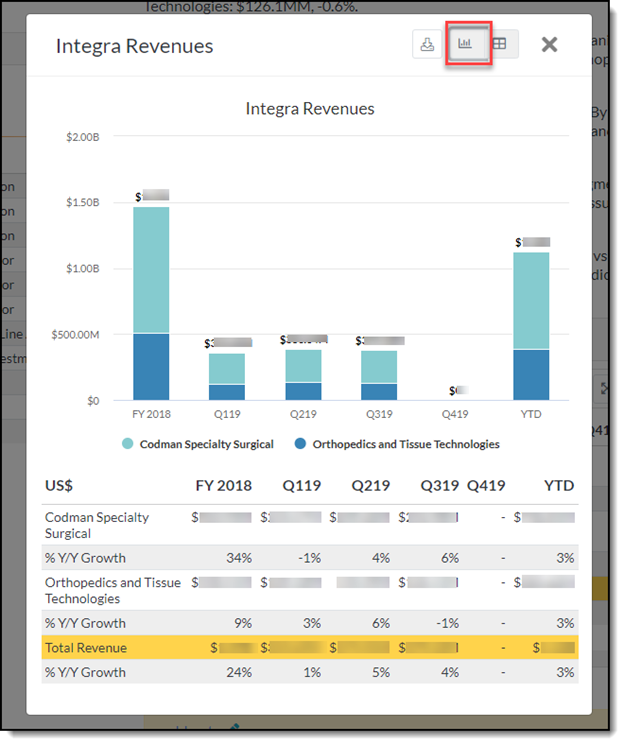
Task: Click the Q219 Orthopedics bar segment
Action: pos(303,392)
